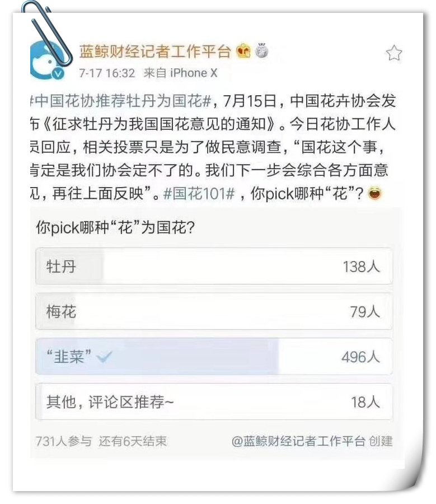Open the #国花101# hashtag link

click(199, 194)
